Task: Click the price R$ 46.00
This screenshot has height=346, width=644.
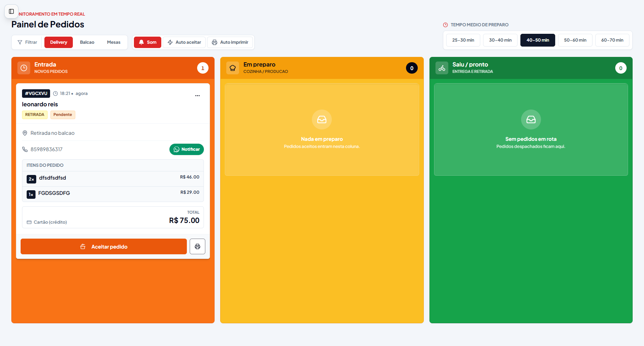Action: click(x=190, y=177)
